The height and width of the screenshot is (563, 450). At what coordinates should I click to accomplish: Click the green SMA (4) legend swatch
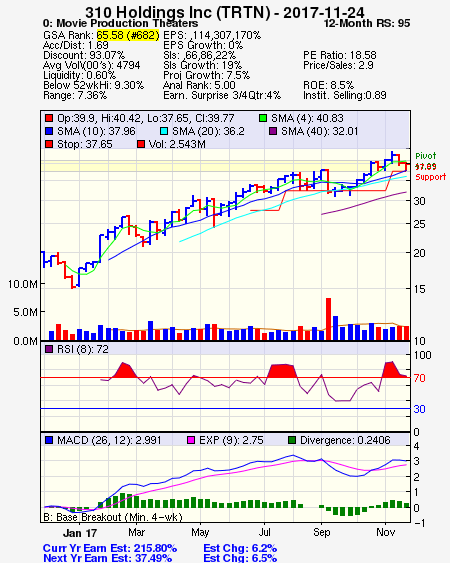[263, 118]
